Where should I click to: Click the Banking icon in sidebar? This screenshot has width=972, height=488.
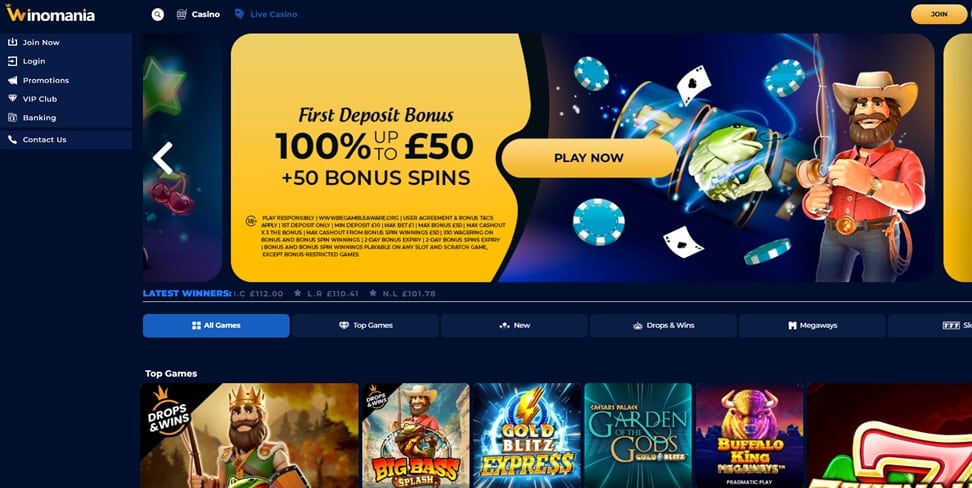12,117
